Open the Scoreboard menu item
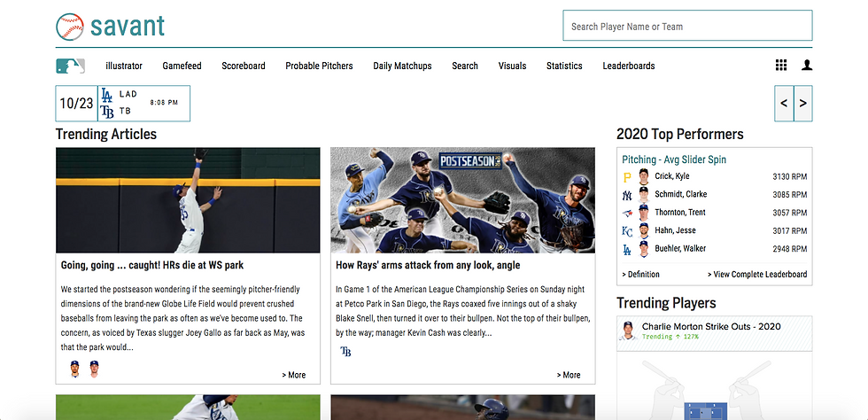The width and height of the screenshot is (868, 420). [x=244, y=66]
